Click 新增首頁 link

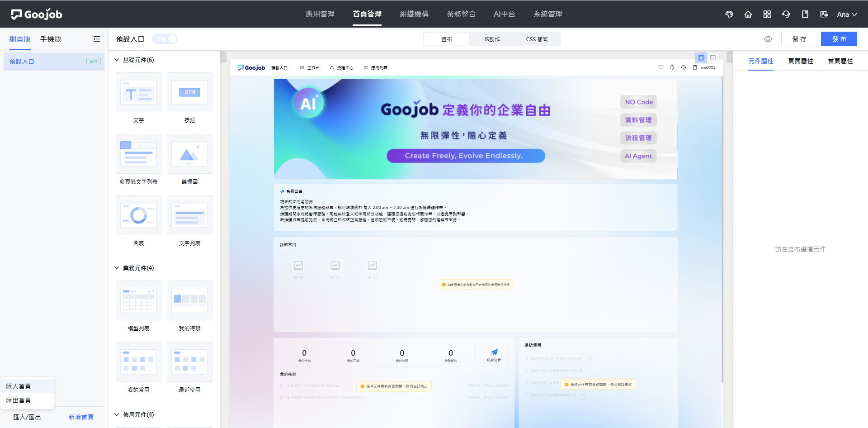[x=81, y=417]
